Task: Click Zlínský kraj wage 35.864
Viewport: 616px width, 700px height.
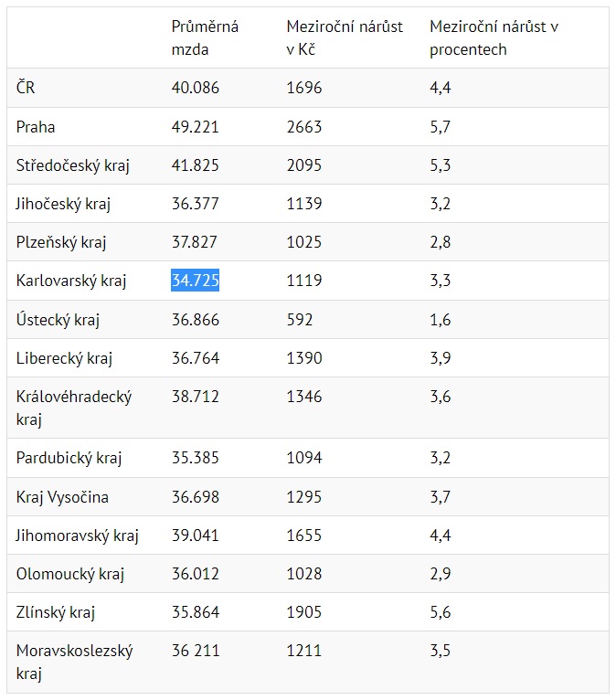Action: 195,612
